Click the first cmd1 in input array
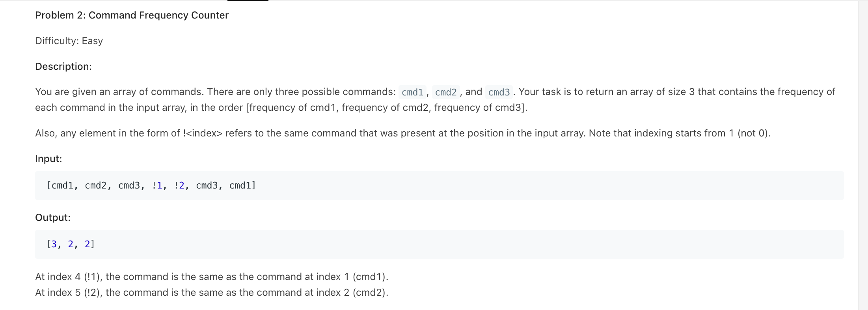This screenshot has width=868, height=310. tap(62, 185)
